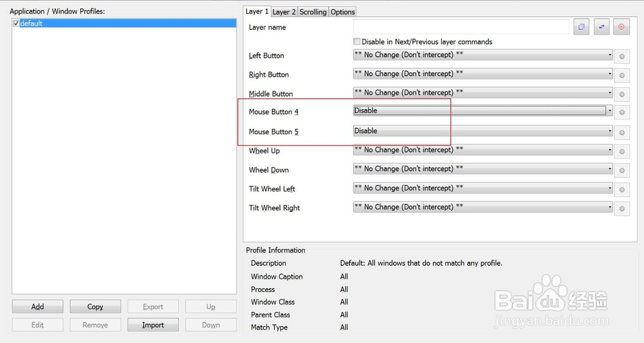Open gear settings for Mouse Button 5
644x343 pixels.
coord(622,132)
